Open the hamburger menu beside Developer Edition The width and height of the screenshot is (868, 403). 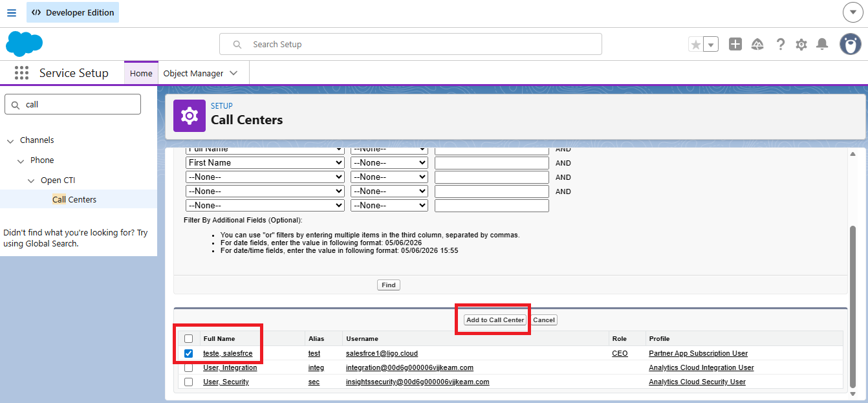click(x=12, y=12)
